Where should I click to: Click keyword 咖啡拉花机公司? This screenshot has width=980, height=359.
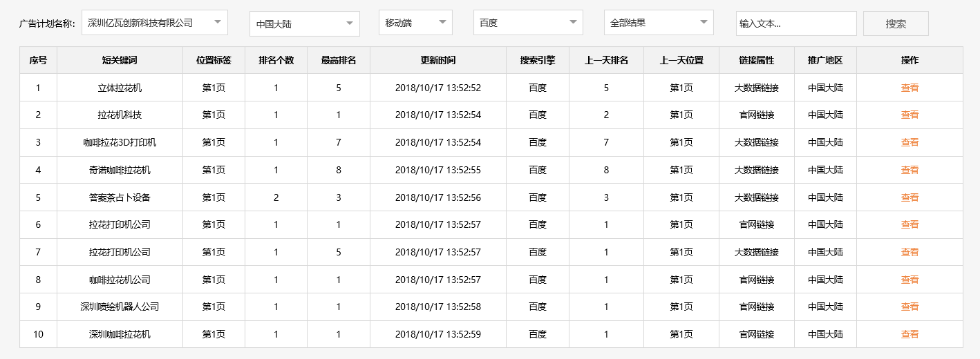click(120, 280)
